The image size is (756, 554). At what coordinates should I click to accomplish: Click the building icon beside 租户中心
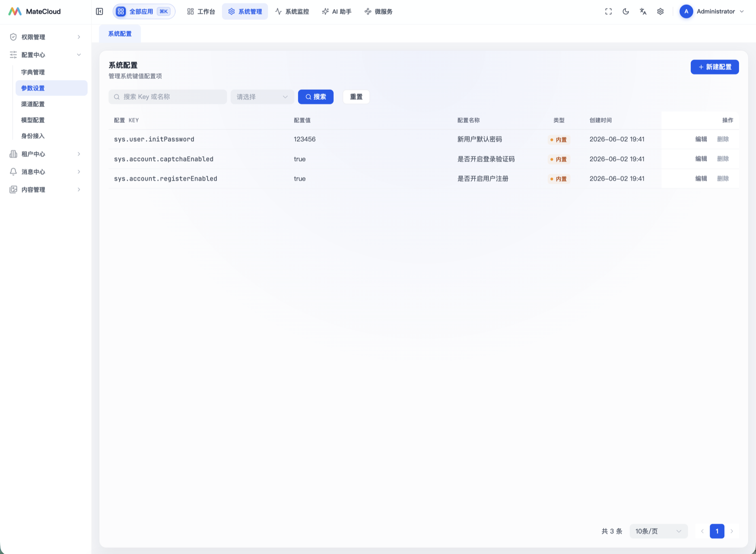pyautogui.click(x=13, y=154)
